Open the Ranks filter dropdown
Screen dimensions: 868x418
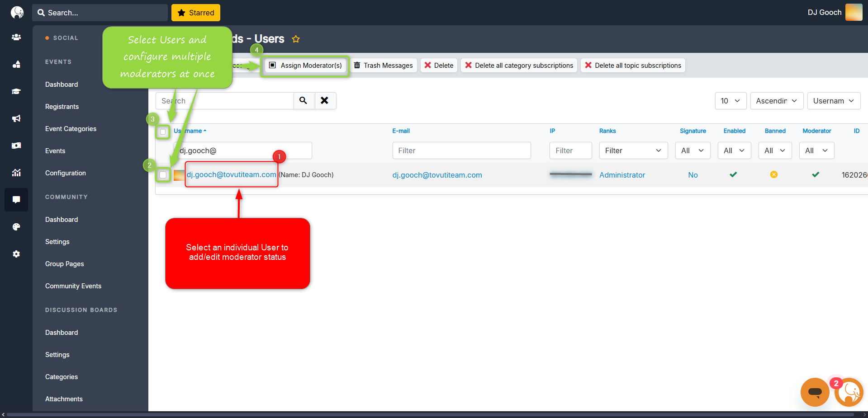(x=633, y=150)
